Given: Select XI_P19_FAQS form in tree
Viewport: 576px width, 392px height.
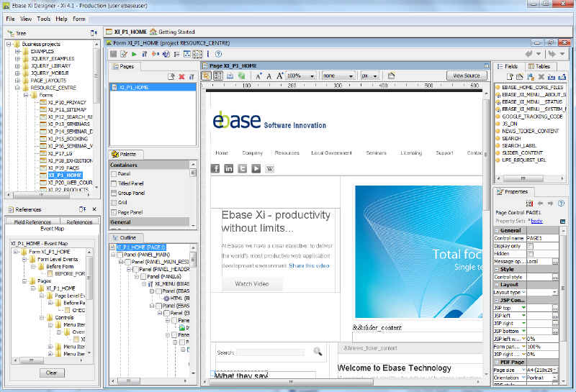Looking at the screenshot, I should pos(63,168).
